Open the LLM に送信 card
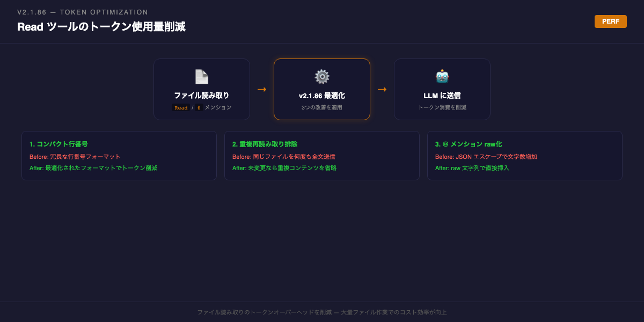 [442, 89]
